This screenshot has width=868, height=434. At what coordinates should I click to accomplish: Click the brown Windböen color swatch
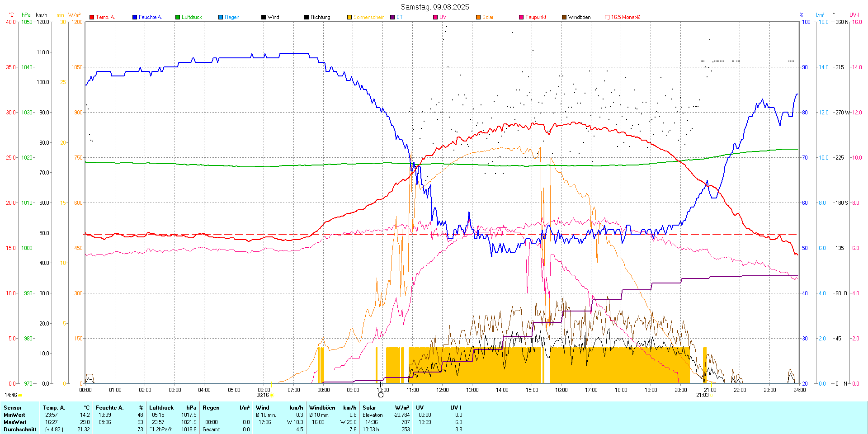click(564, 17)
